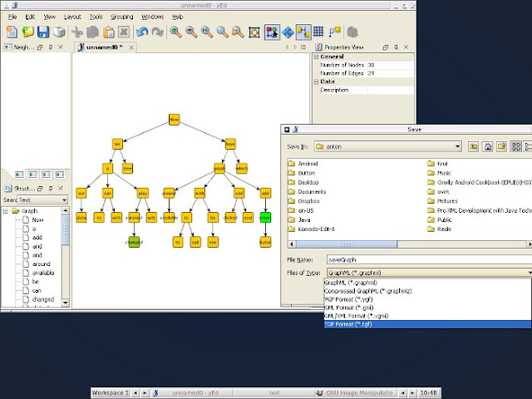Image resolution: width=532 pixels, height=399 pixels.
Task: Click Fit Content frame icon
Action: pyautogui.click(x=254, y=32)
